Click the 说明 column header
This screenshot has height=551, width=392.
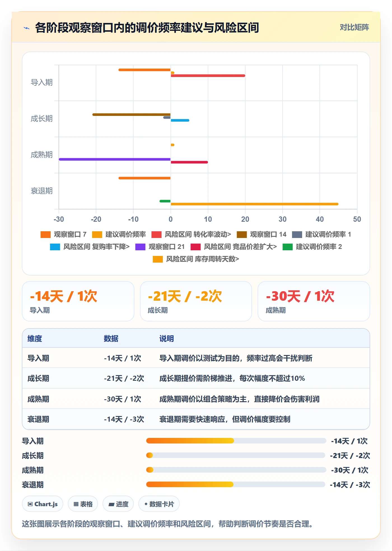[x=167, y=338]
